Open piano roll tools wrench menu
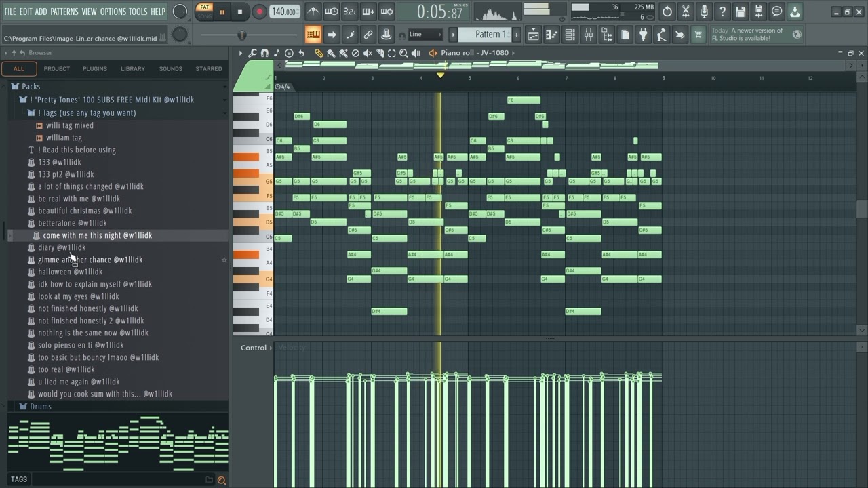This screenshot has height=488, width=868. [x=252, y=53]
